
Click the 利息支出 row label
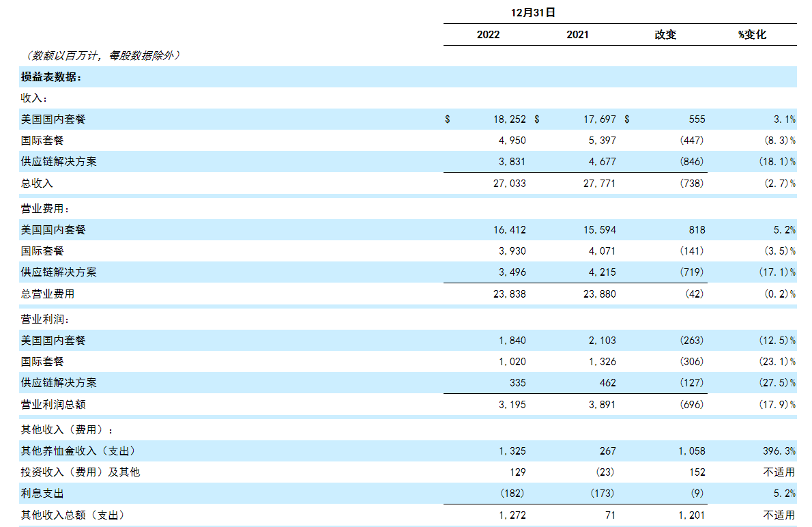(x=42, y=494)
